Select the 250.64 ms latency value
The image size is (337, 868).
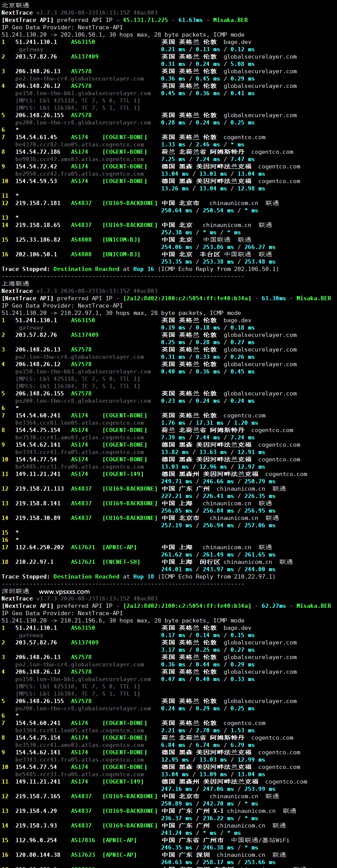click(177, 210)
